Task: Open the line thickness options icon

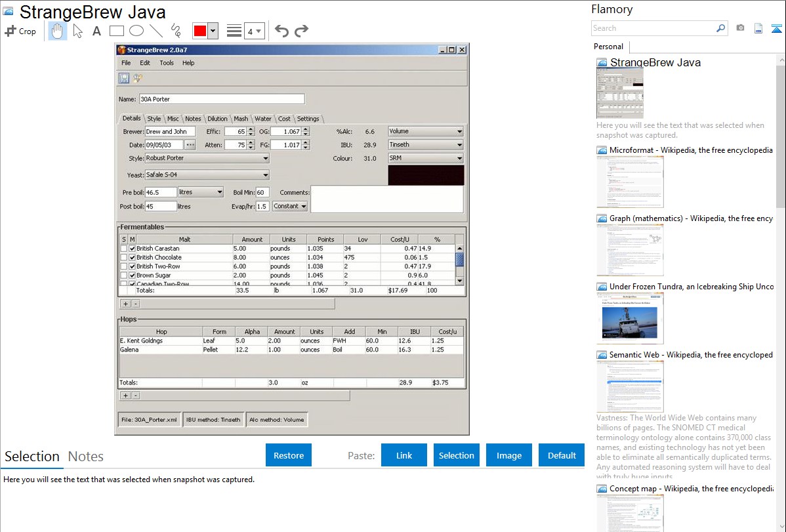Action: coord(234,31)
